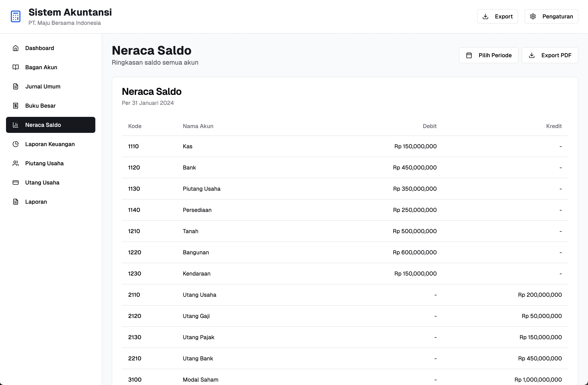The width and height of the screenshot is (588, 385).
Task: Select account code 1110
Action: (x=133, y=146)
